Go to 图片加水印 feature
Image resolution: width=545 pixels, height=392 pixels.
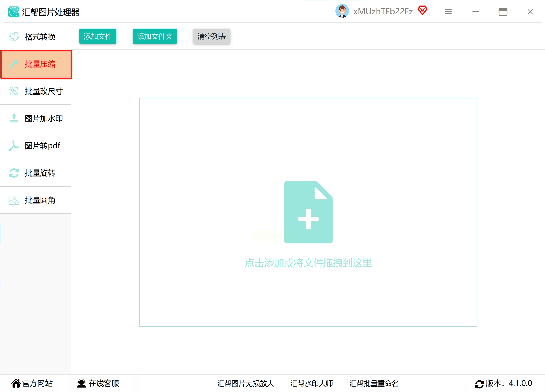click(x=36, y=118)
